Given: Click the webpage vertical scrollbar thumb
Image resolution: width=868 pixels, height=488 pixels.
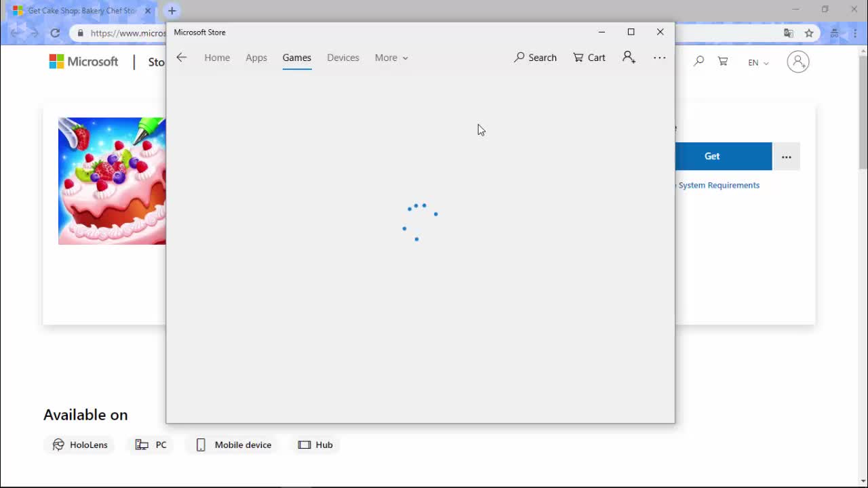Looking at the screenshot, I should click(x=863, y=112).
